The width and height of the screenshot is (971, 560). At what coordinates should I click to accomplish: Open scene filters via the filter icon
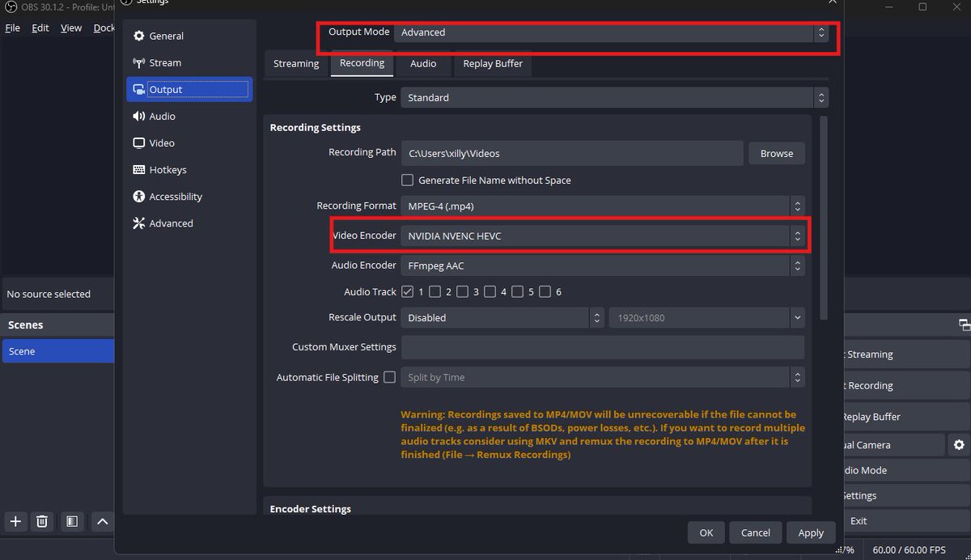pyautogui.click(x=71, y=521)
